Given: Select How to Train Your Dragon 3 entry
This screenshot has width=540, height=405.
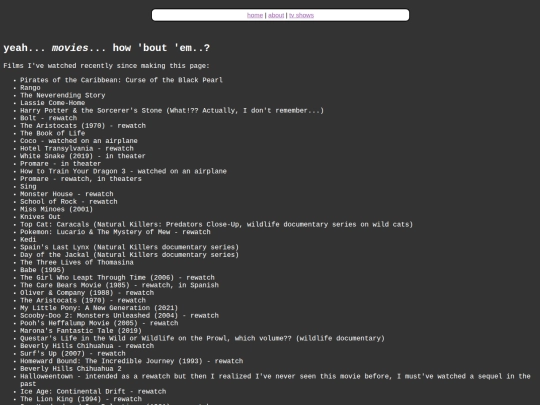Looking at the screenshot, I should [123, 171].
